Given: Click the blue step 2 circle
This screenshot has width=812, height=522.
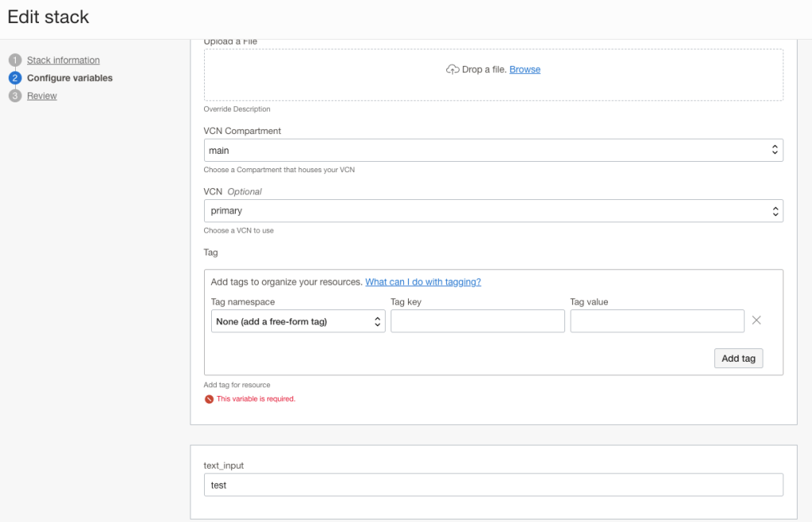Looking at the screenshot, I should coord(14,78).
